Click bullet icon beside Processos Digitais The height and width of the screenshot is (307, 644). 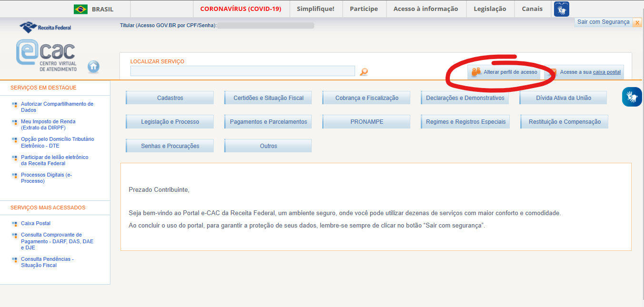[15, 176]
